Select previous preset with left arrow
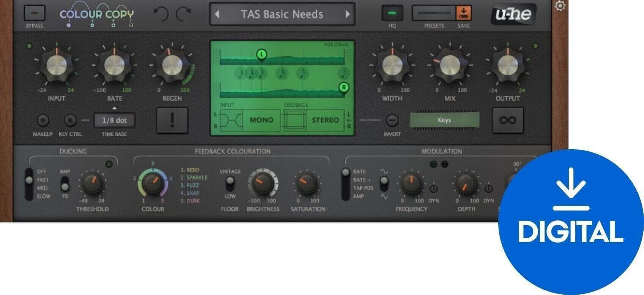644x295 pixels. point(217,14)
